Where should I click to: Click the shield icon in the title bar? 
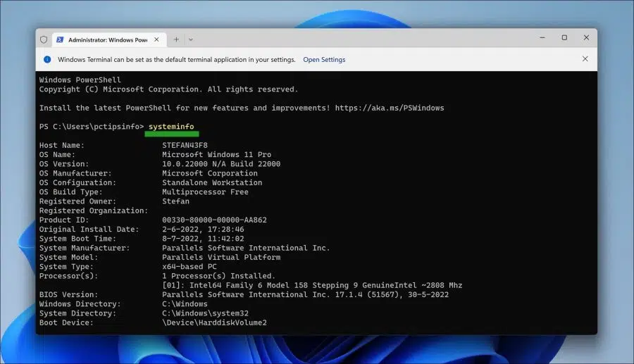(44, 39)
